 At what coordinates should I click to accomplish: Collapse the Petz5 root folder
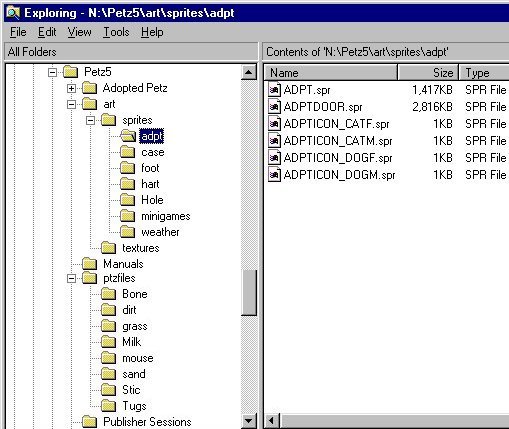[52, 72]
